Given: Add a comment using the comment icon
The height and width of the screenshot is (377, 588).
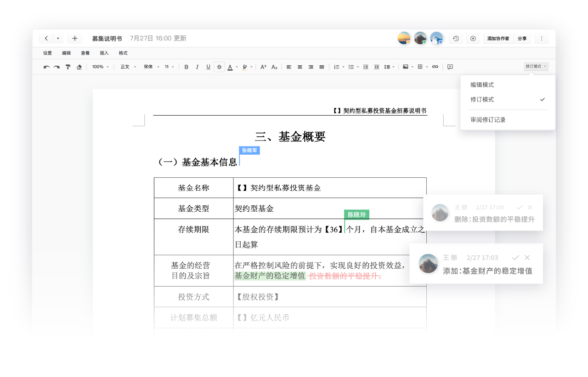Looking at the screenshot, I should (x=450, y=67).
